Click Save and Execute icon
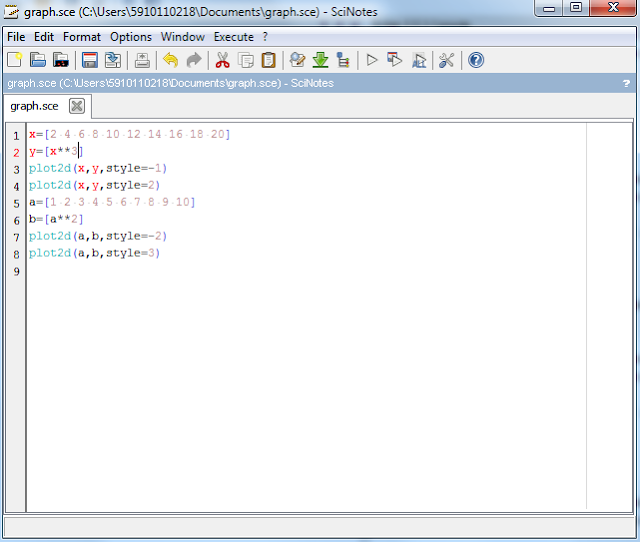The height and width of the screenshot is (542, 640). click(395, 60)
